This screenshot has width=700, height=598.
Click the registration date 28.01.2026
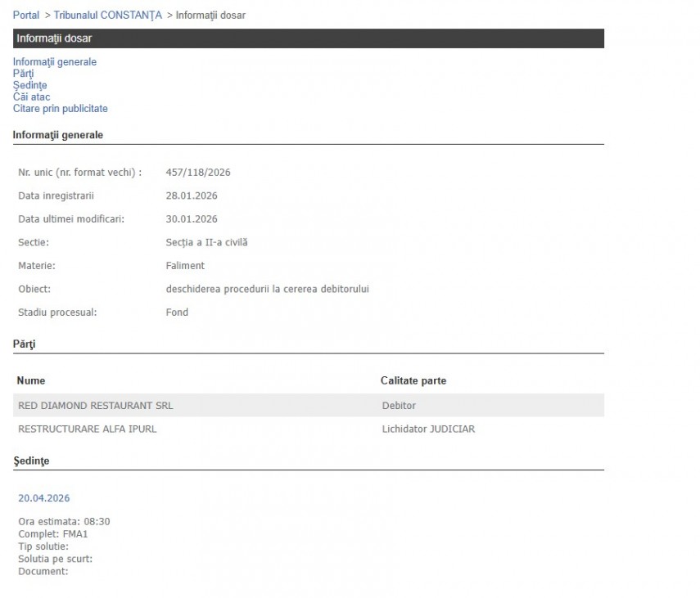pyautogui.click(x=192, y=196)
